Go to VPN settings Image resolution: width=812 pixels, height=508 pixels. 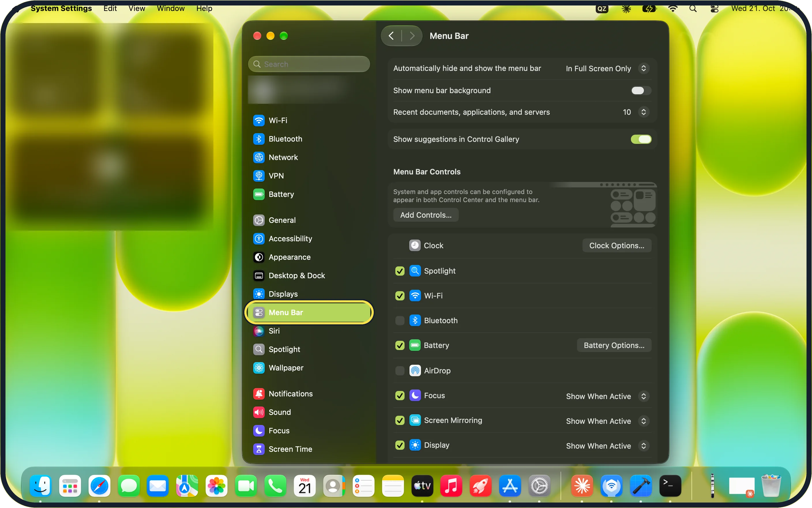tap(309, 176)
